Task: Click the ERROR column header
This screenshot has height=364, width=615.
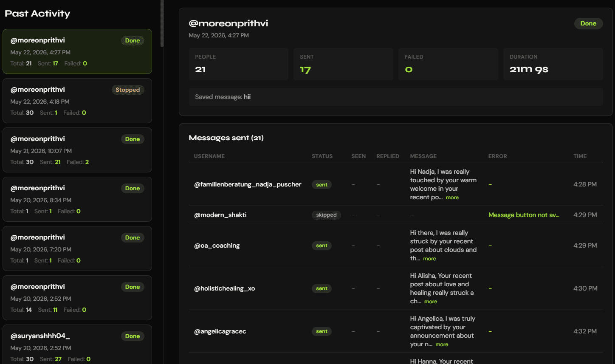Action: [498, 156]
